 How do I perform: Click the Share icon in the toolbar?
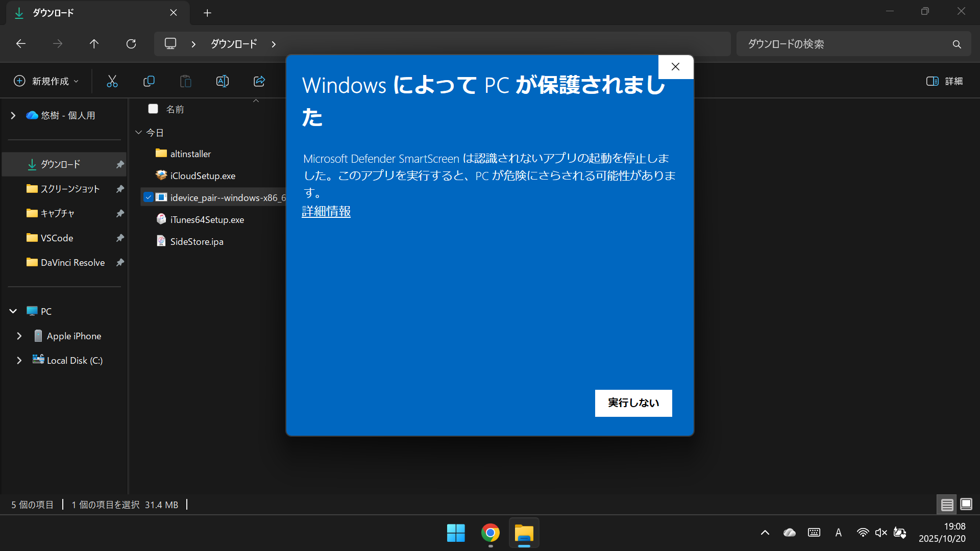click(x=259, y=81)
